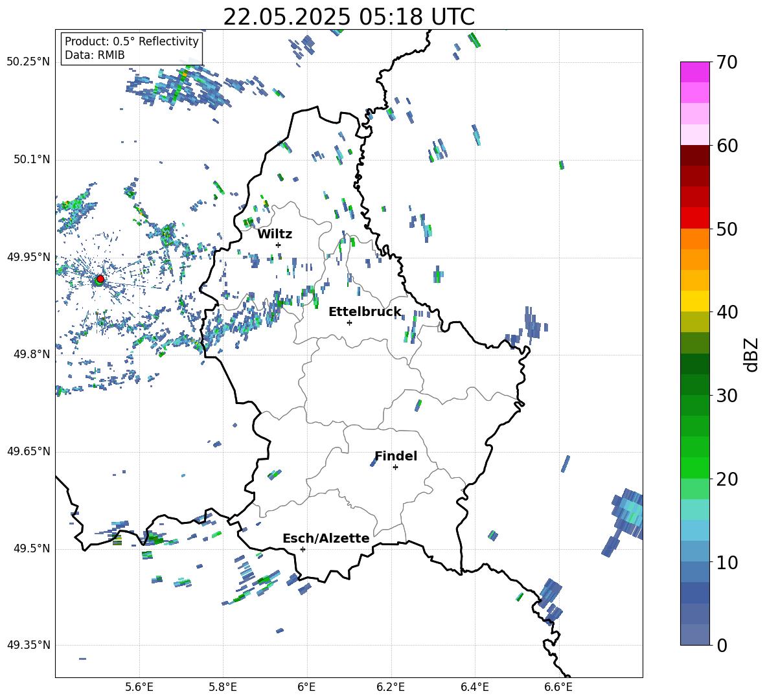Pick the dark red 58-60 dBZ segment
767x700 pixels.
click(695, 155)
